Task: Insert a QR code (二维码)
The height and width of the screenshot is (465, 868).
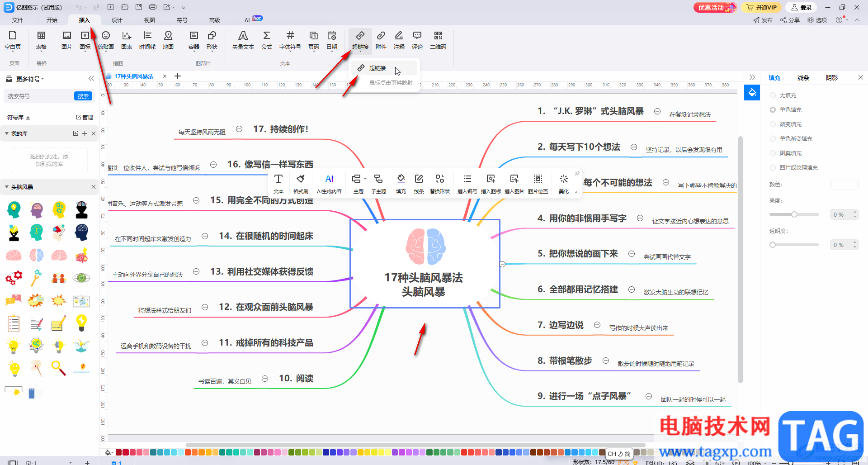Action: click(x=438, y=40)
